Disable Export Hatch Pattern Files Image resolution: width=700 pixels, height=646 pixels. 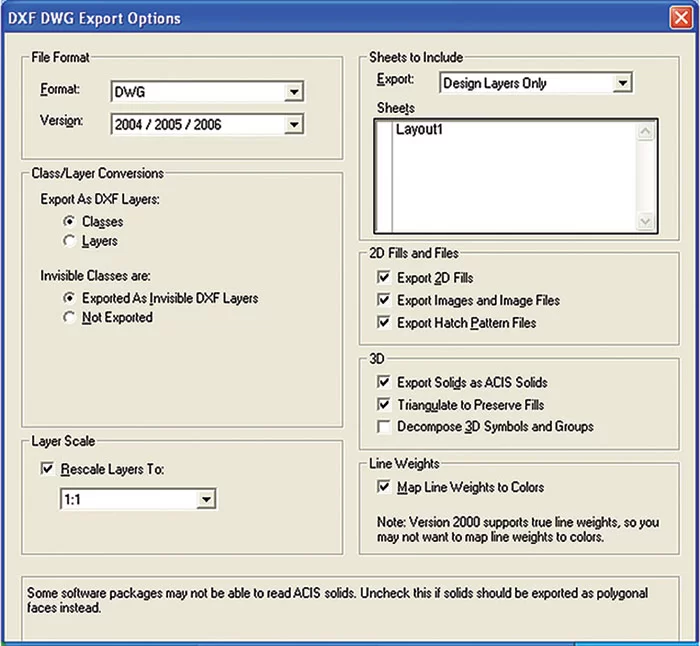384,323
